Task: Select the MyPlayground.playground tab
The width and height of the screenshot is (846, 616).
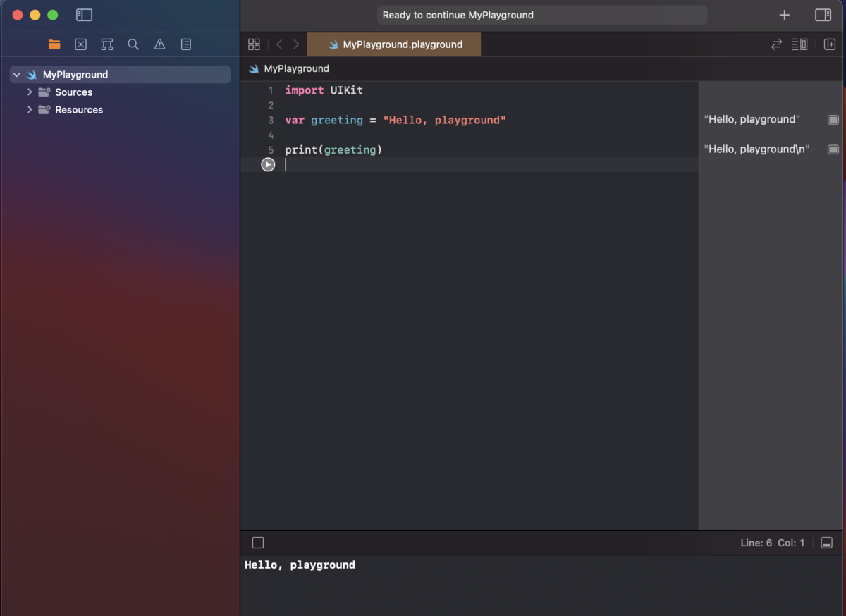Action: pos(394,44)
